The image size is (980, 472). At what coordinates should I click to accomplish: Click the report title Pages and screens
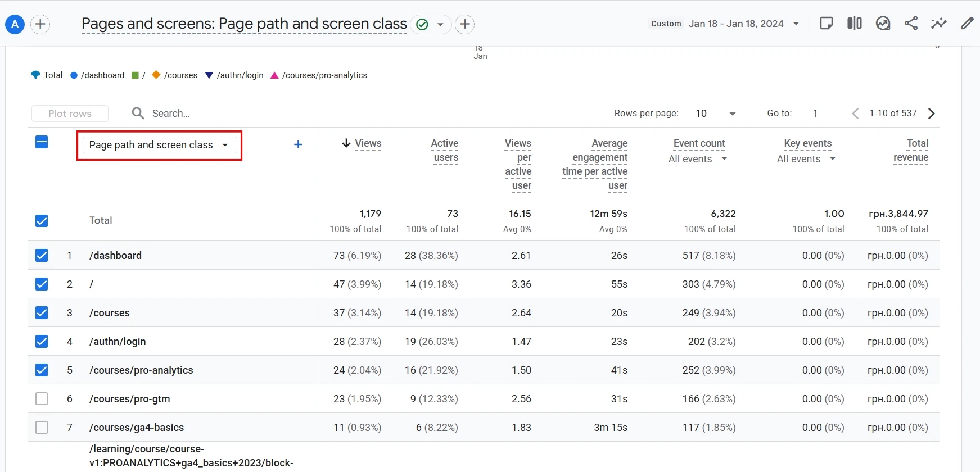(x=244, y=24)
